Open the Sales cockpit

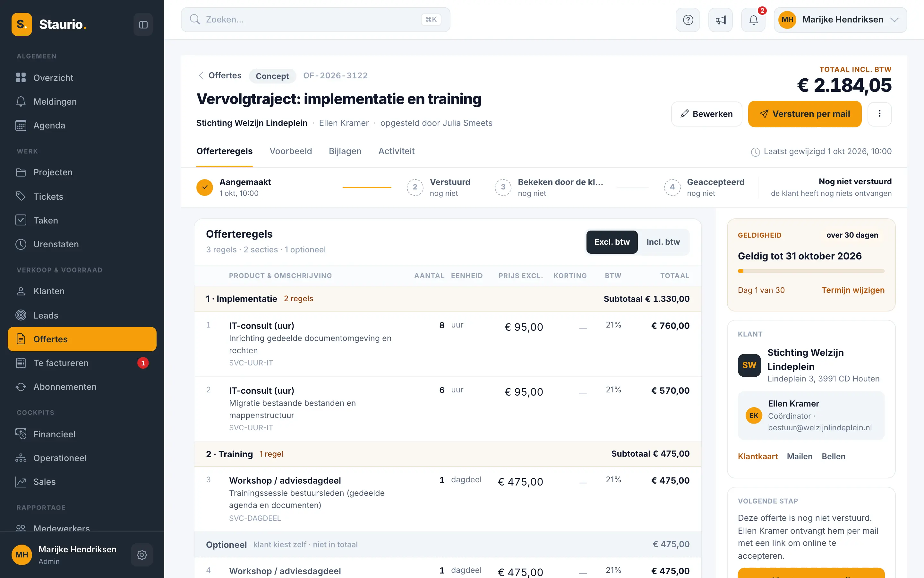[x=82, y=482]
